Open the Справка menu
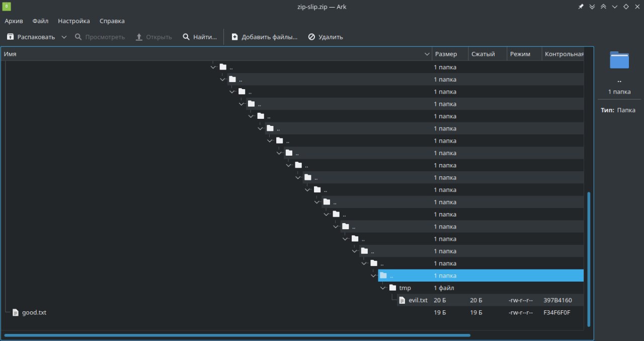 (x=112, y=21)
